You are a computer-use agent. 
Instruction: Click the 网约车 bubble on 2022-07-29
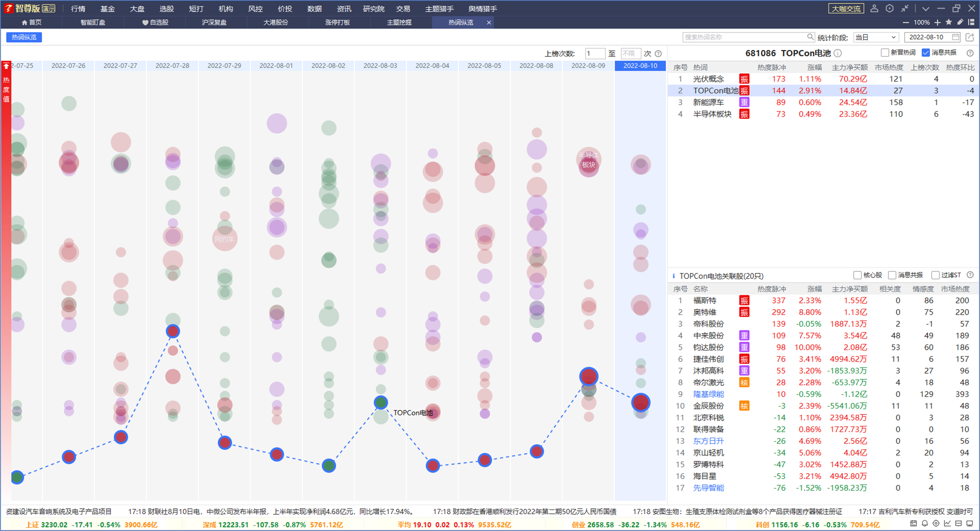224,239
